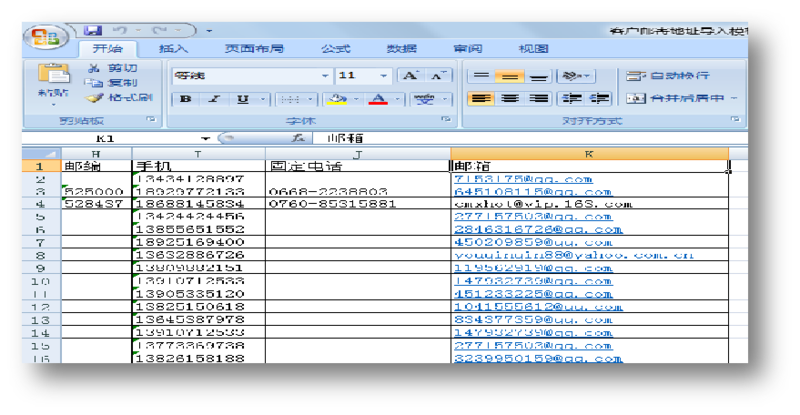The image size is (800, 415).
Task: Open underline style dropdown arrow
Action: coord(263,99)
